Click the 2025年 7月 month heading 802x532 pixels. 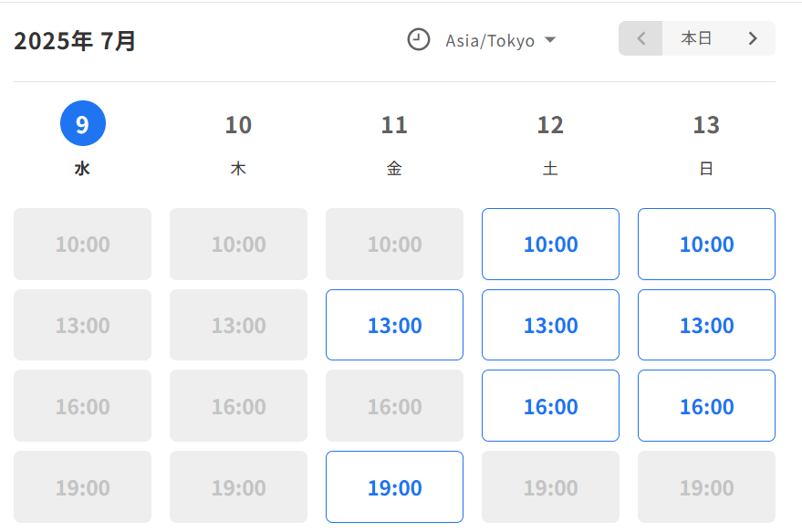pos(75,41)
